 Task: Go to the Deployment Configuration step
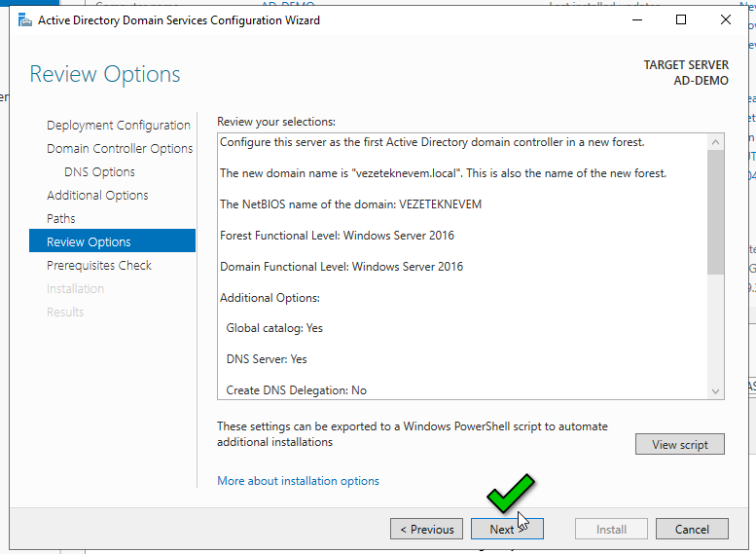pos(118,125)
